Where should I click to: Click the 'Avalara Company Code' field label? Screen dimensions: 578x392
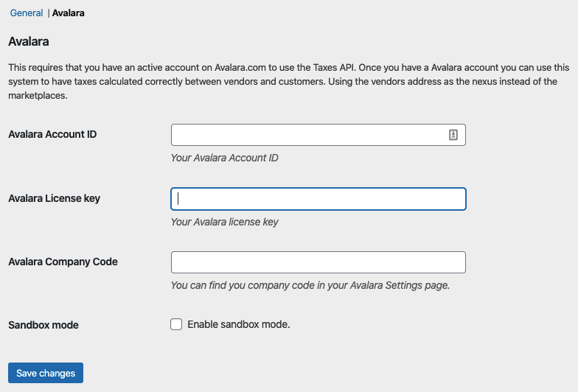pyautogui.click(x=63, y=262)
